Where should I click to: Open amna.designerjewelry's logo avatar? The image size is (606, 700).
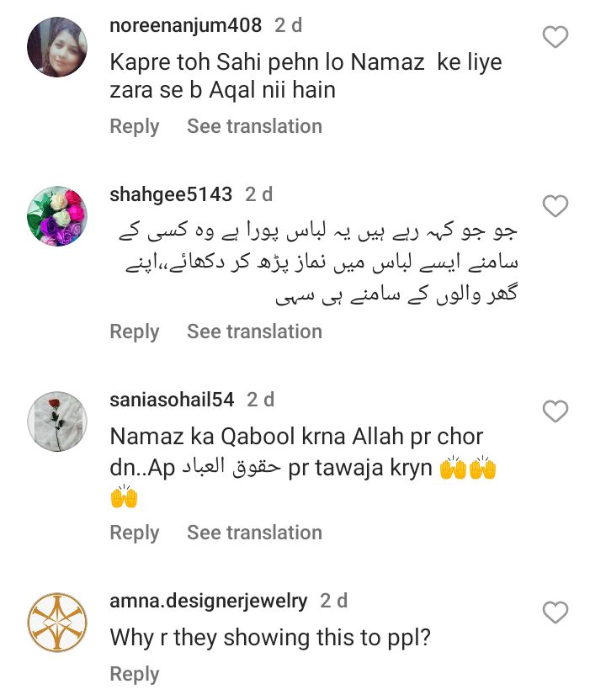pos(57,623)
